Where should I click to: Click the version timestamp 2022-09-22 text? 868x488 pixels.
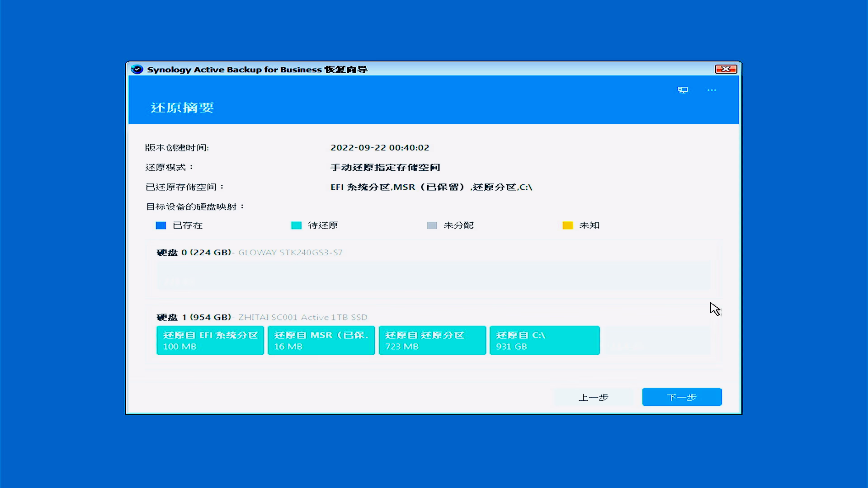pyautogui.click(x=379, y=148)
